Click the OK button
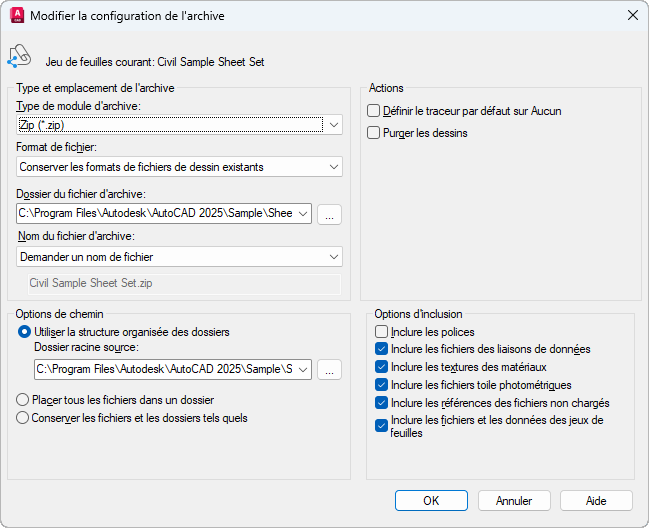The image size is (649, 528). point(431,500)
